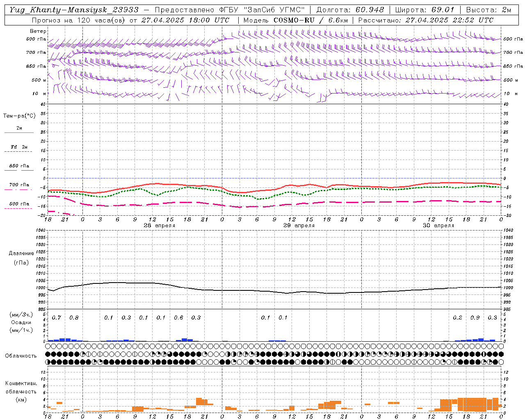525x420 pixels.
Task: Click the 0.9 precipitation value
Action: pos(475,318)
